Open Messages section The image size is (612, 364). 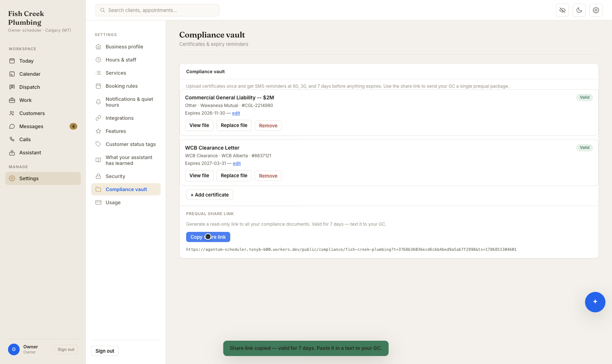click(43, 126)
